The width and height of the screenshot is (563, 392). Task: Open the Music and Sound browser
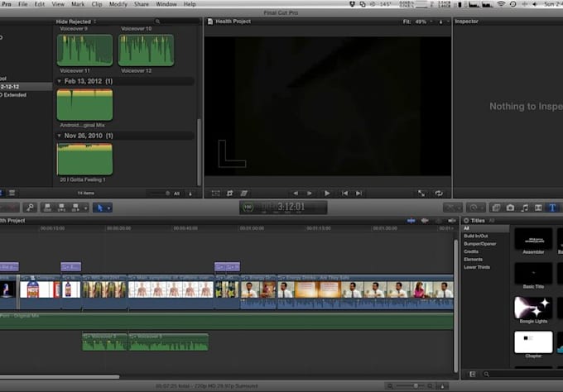(x=525, y=208)
